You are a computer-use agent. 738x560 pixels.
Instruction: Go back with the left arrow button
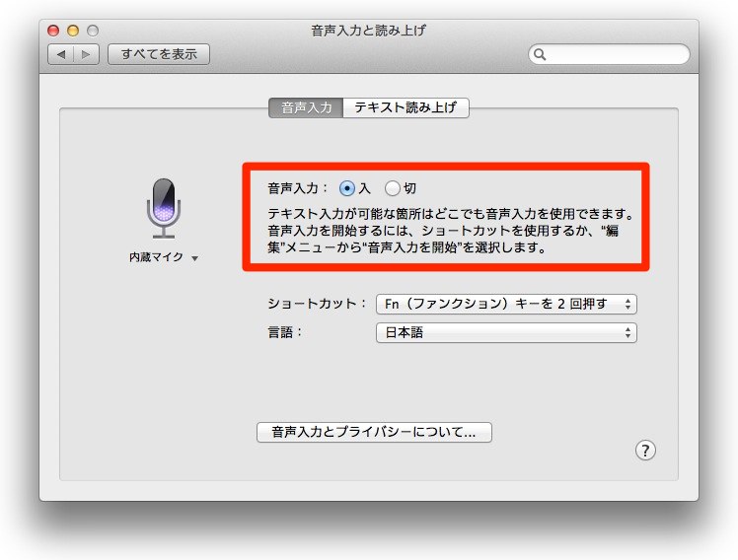click(x=61, y=54)
